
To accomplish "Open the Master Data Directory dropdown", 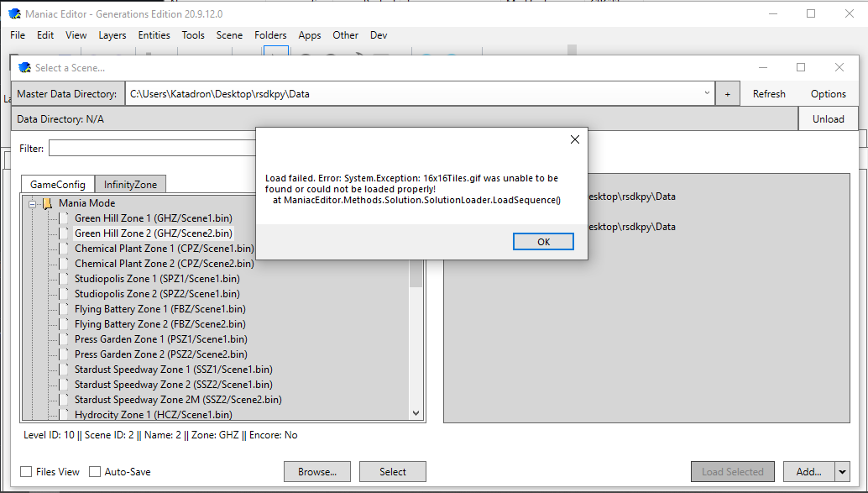I will [x=709, y=93].
